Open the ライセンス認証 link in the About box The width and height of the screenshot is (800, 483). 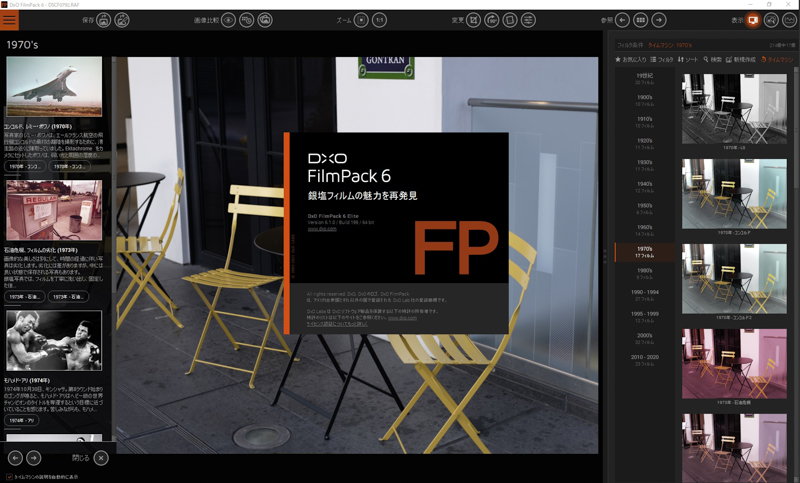coord(337,324)
